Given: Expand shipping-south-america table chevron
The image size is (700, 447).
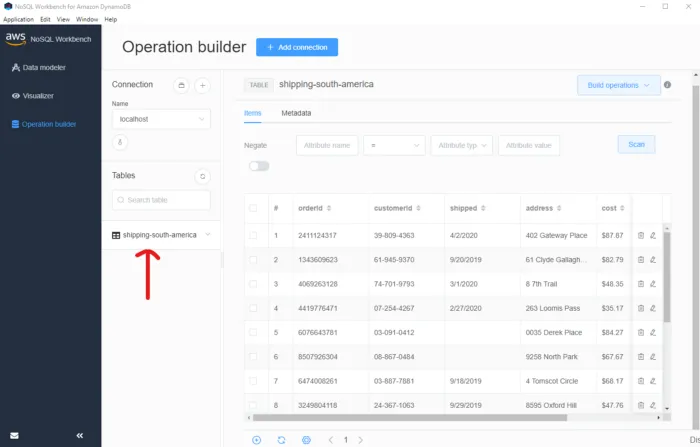Looking at the screenshot, I should tap(208, 234).
